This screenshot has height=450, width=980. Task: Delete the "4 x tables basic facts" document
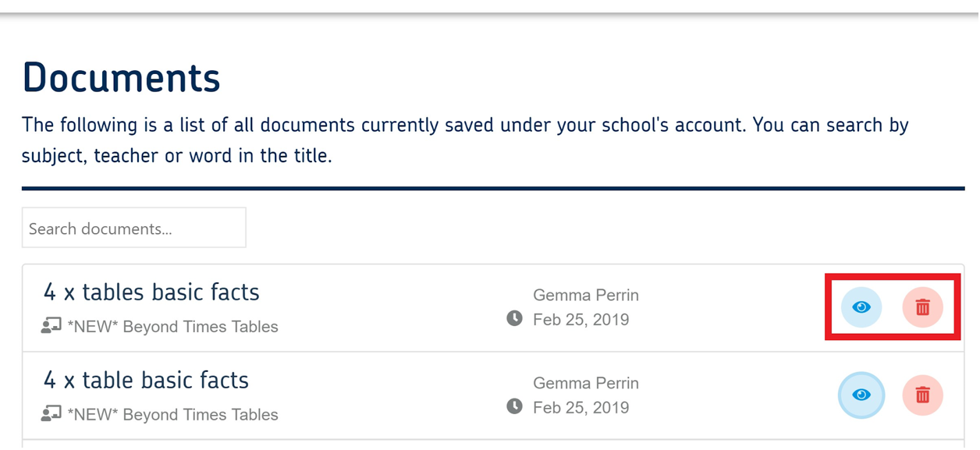922,307
